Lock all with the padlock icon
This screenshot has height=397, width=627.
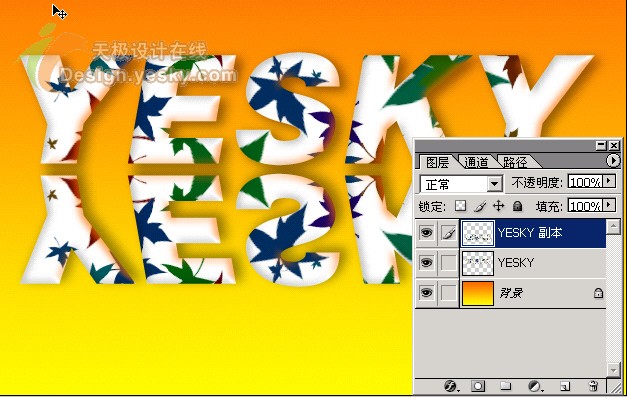click(517, 206)
